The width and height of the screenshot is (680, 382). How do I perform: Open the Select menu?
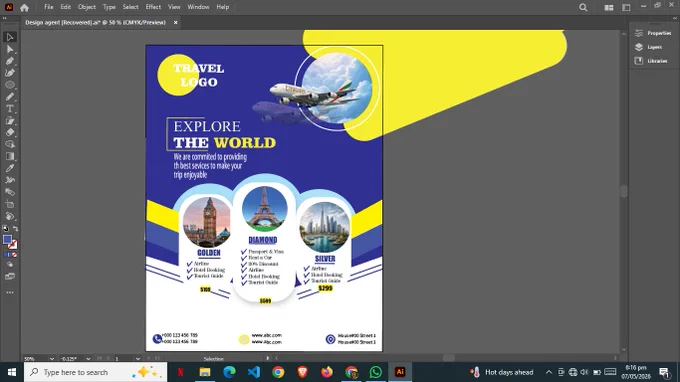tap(131, 7)
